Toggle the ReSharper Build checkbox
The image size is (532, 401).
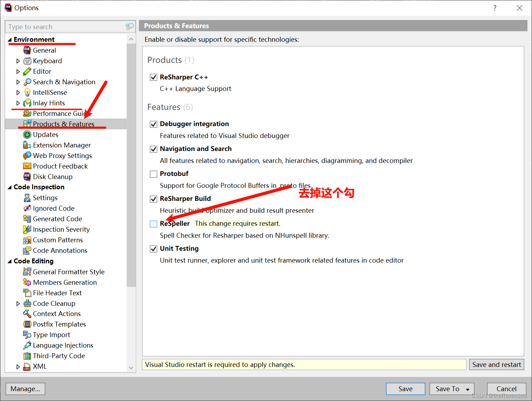(x=153, y=199)
